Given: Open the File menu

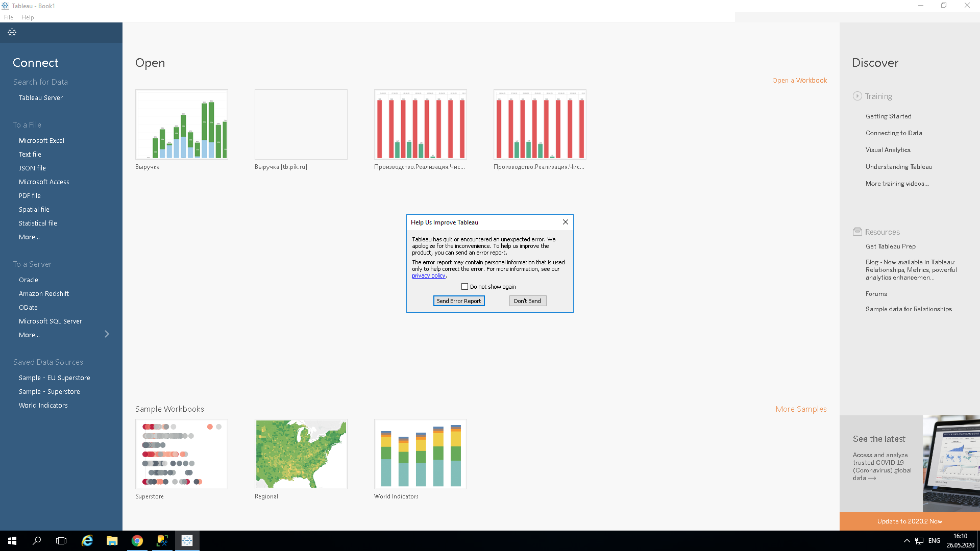Looking at the screenshot, I should [9, 17].
